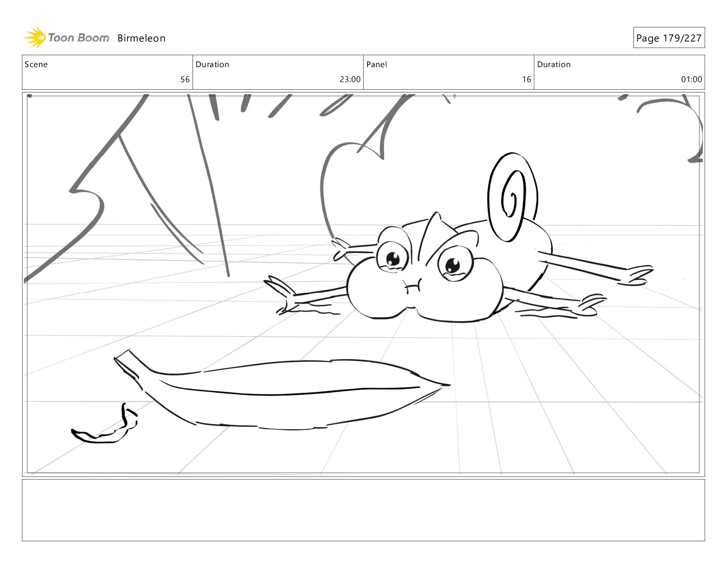The image size is (728, 563).
Task: Select the 'Panel' header label
Action: tap(377, 64)
